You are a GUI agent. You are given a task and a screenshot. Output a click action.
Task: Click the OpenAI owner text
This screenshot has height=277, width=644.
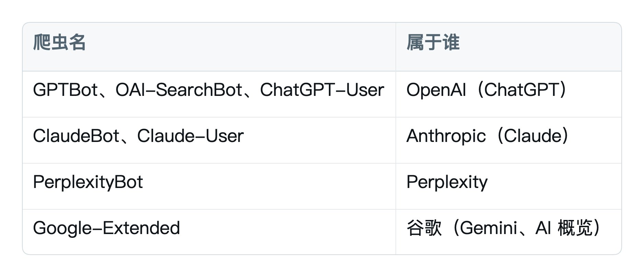pyautogui.click(x=436, y=90)
